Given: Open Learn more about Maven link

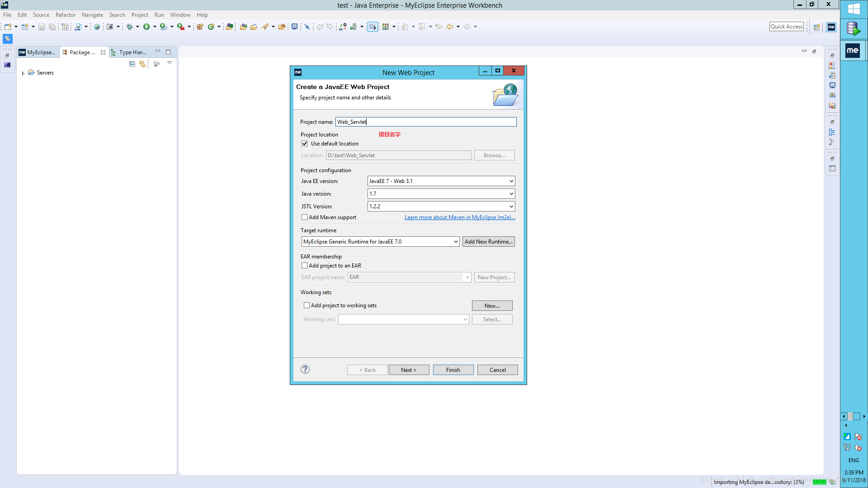Looking at the screenshot, I should point(459,217).
